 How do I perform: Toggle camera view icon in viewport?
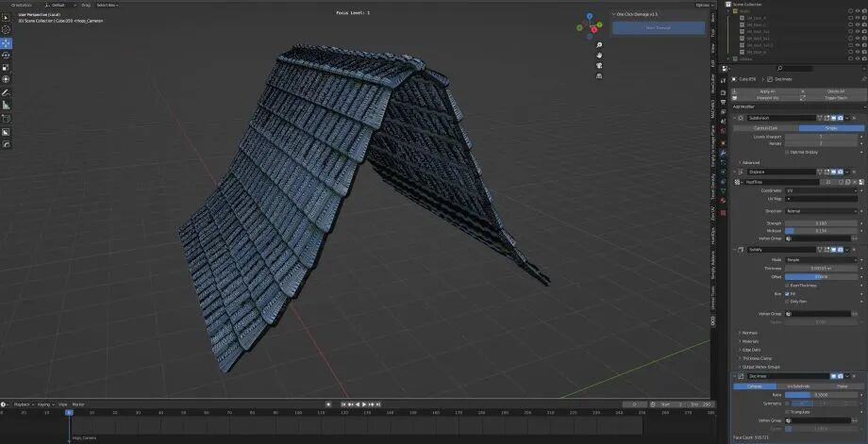(599, 66)
